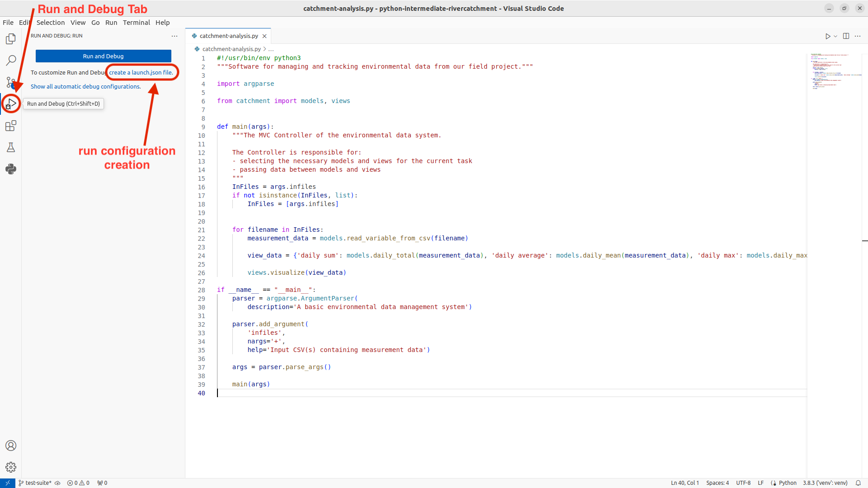The height and width of the screenshot is (488, 868).
Task: Close the catchment-analysis.py tab
Action: [x=264, y=36]
